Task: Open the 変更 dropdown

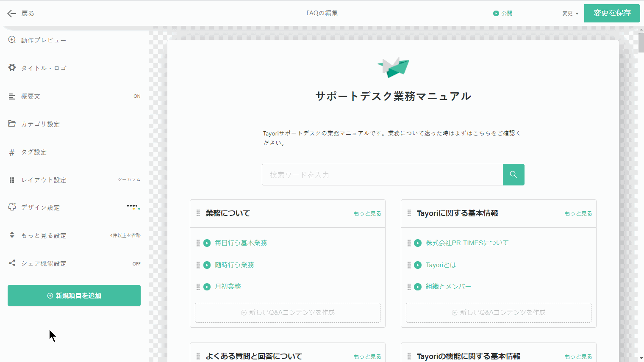Action: pos(570,14)
